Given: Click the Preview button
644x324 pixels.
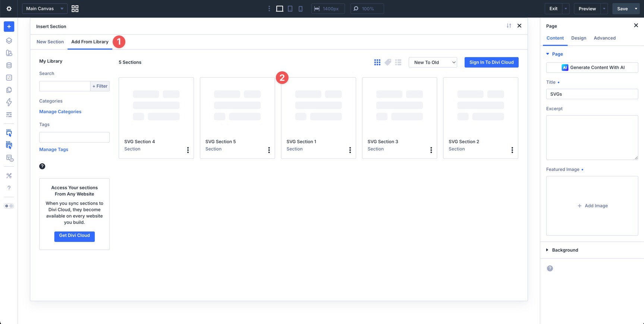Looking at the screenshot, I should [587, 9].
